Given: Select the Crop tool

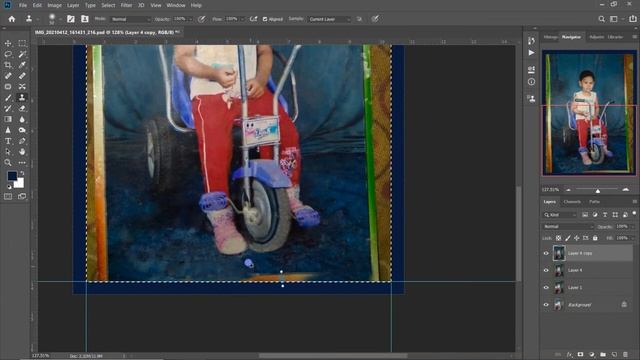Looking at the screenshot, I should 8,65.
